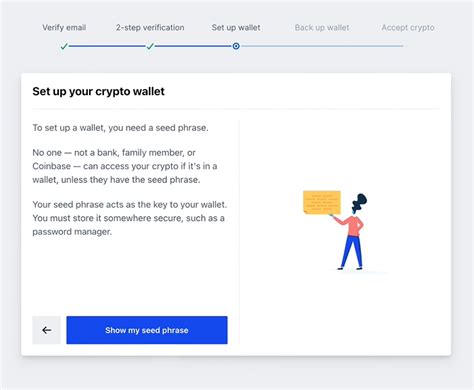The height and width of the screenshot is (390, 474).
Task: Click the Verify email checkmark icon
Action: tap(64, 46)
